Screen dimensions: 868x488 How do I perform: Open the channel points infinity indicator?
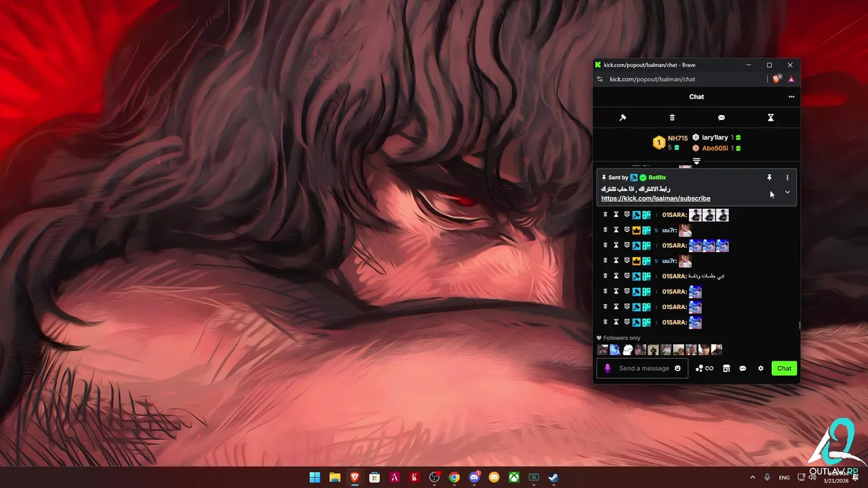coord(705,368)
